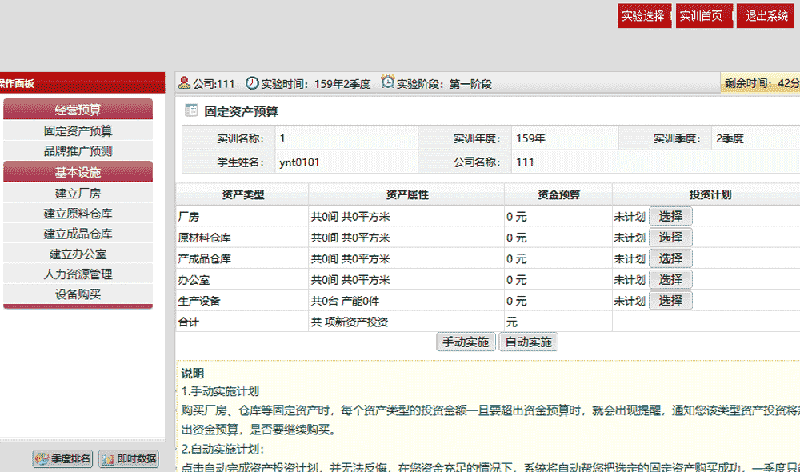Image resolution: width=800 pixels, height=472 pixels.
Task: Click the company user icon beside 公司:111
Action: 185,83
